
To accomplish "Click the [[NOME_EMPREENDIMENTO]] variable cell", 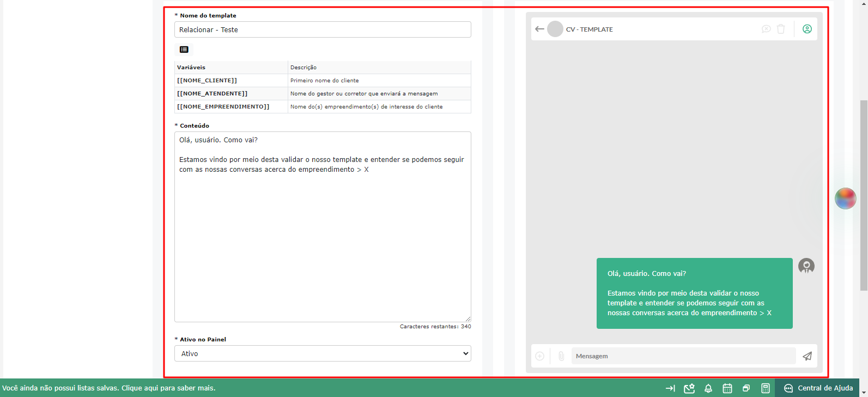I will pos(231,106).
